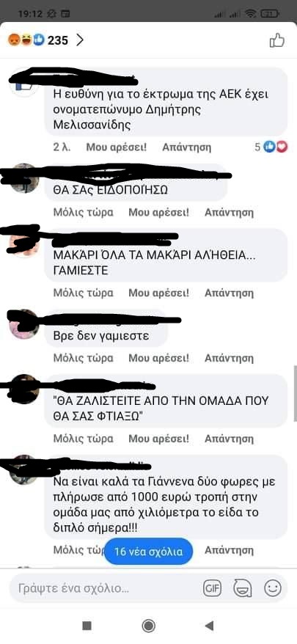Tap the Android recent apps square
The image size is (297, 644).
click(x=87, y=626)
